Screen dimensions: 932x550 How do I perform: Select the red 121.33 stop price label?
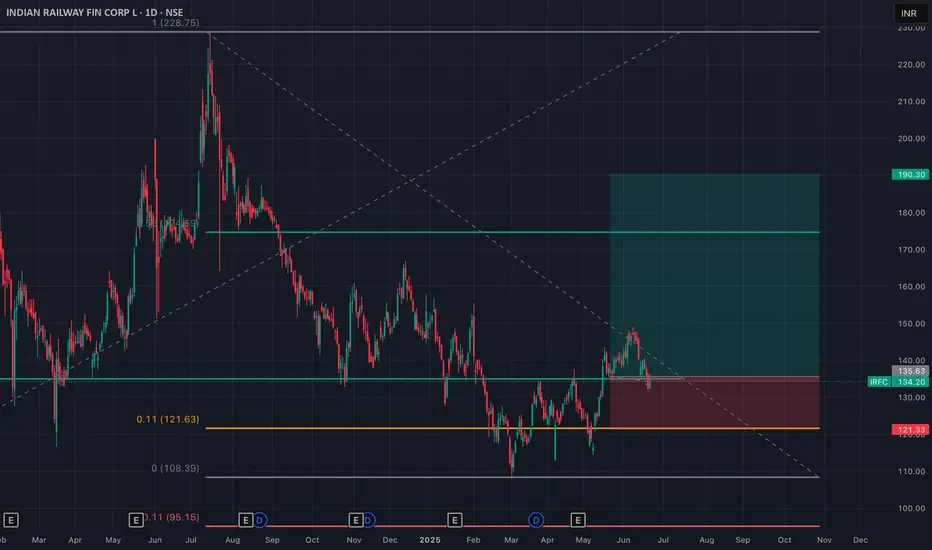tap(910, 430)
